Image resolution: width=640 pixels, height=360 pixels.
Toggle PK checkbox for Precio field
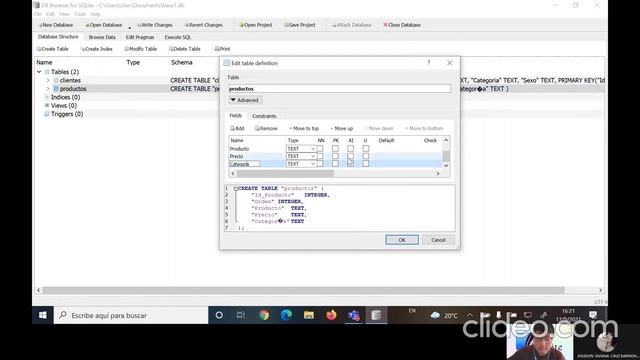[x=335, y=156]
